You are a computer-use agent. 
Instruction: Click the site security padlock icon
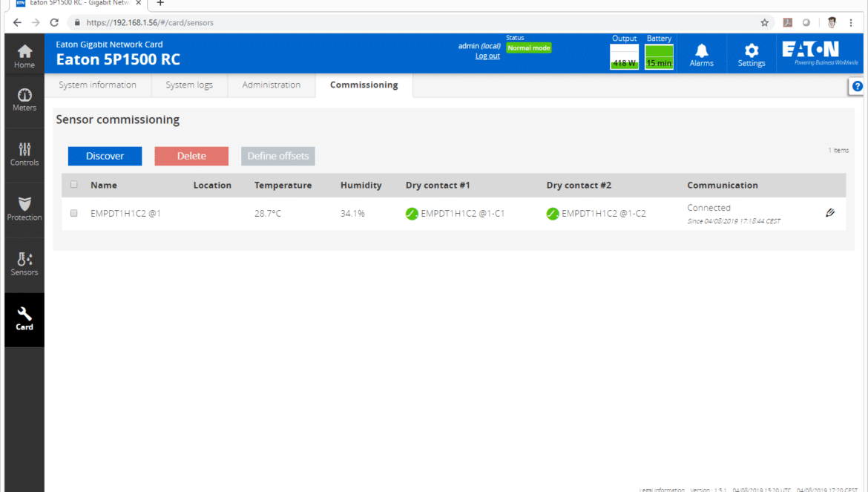(77, 23)
